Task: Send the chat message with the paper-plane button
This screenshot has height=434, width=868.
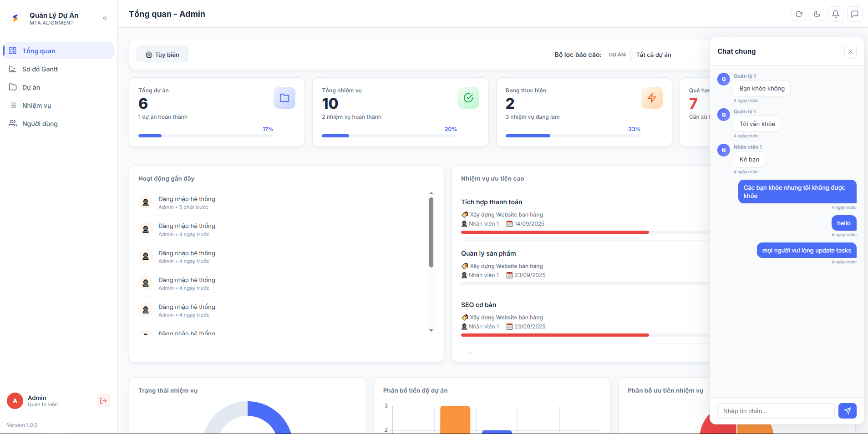Action: [848, 411]
